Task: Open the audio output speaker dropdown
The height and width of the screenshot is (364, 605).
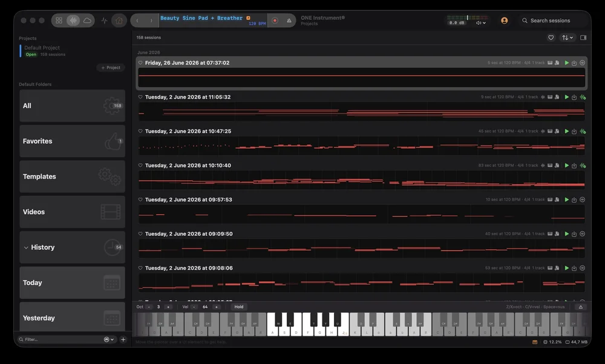Action: pos(481,23)
